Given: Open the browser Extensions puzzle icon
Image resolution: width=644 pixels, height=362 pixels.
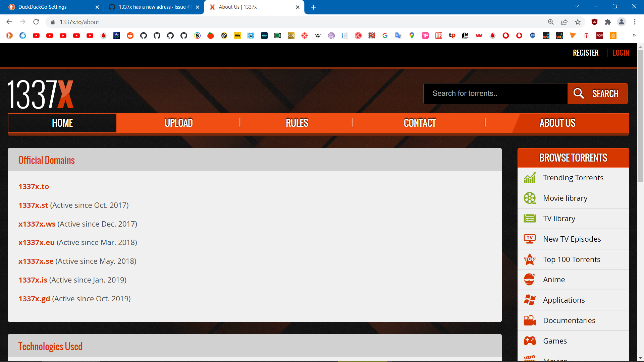Looking at the screenshot, I should point(608,22).
